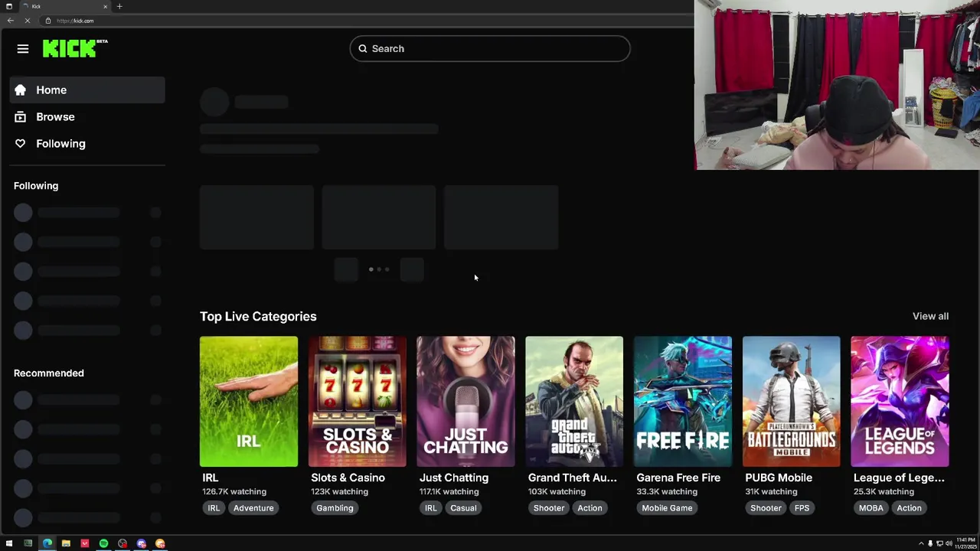Click the Home house icon

tap(20, 90)
